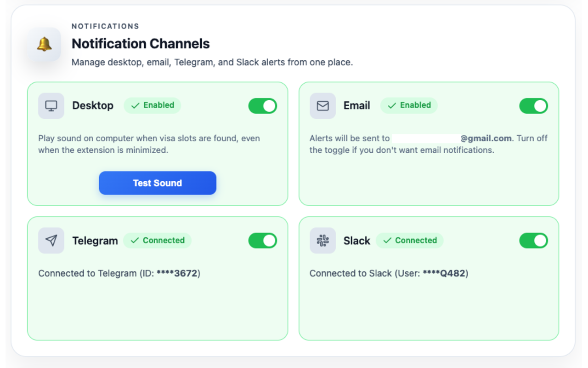Image resolution: width=588 pixels, height=368 pixels.
Task: Disable the Slack notifications switch
Action: tap(533, 240)
